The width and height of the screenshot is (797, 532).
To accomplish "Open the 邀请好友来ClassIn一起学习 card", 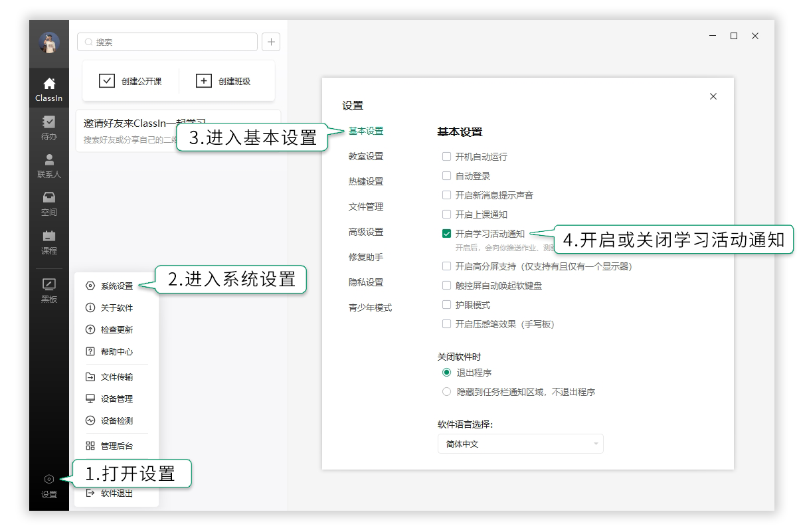I will point(178,131).
